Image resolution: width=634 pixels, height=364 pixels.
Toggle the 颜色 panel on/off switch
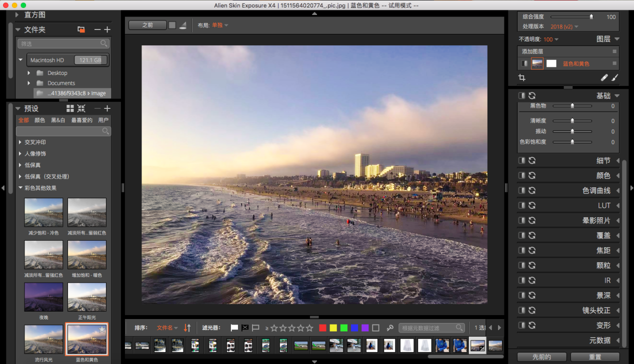tap(521, 175)
